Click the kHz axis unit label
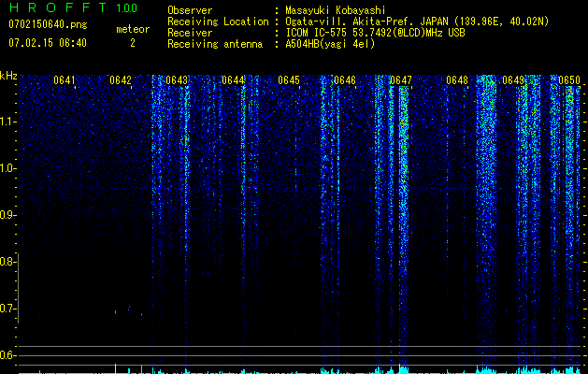 tap(8, 76)
